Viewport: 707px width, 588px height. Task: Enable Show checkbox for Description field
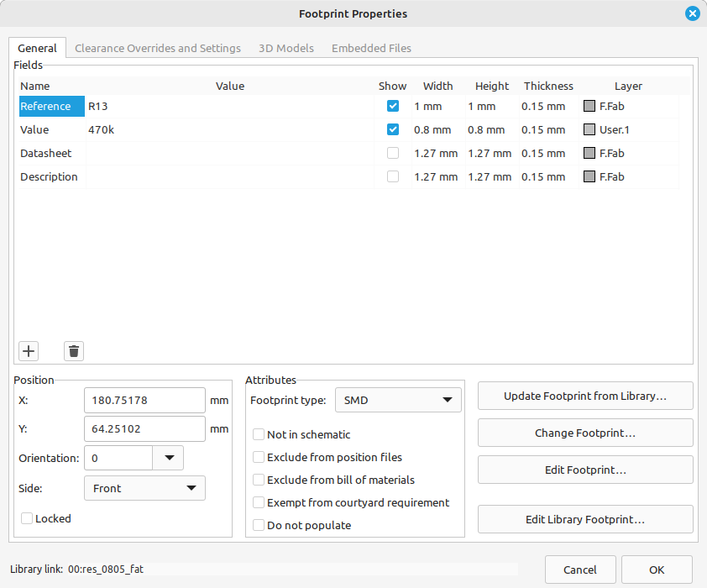click(x=393, y=176)
